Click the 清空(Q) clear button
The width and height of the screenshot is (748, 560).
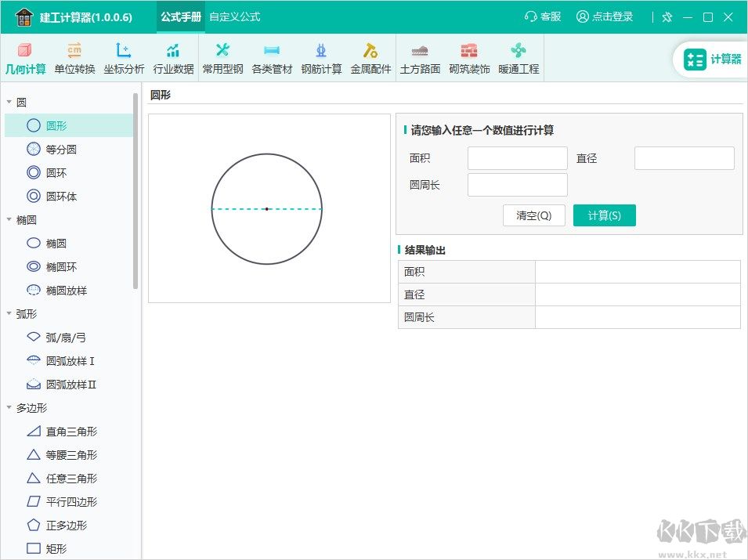(534, 215)
